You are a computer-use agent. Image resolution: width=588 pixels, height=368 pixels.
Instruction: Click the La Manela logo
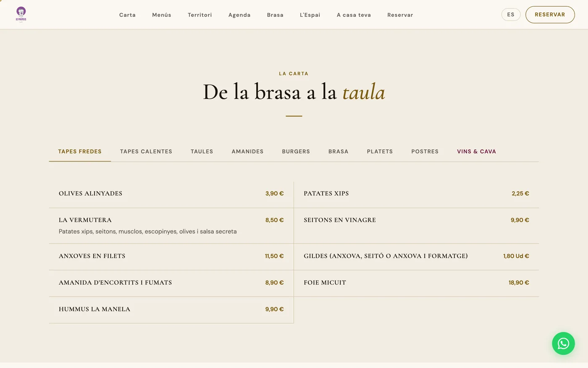click(21, 14)
